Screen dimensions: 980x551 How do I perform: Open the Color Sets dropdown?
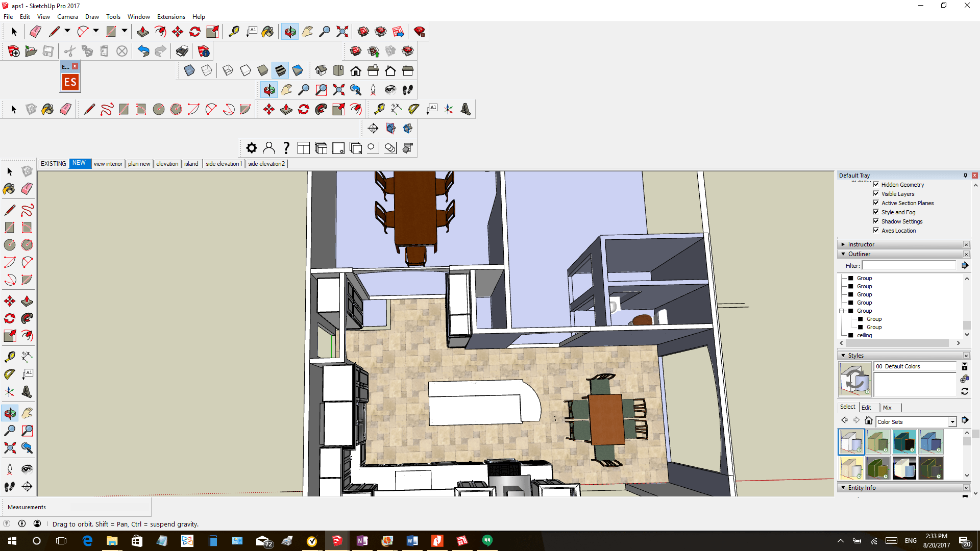(x=952, y=422)
